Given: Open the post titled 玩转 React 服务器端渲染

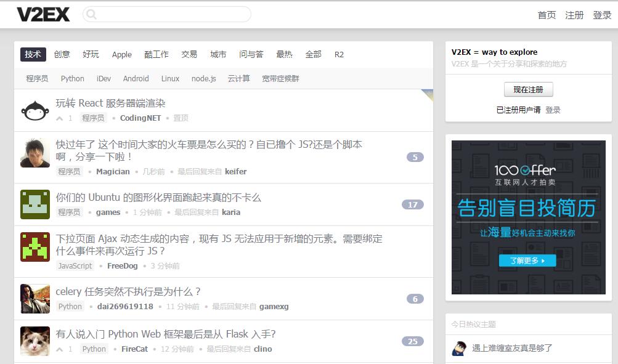Looking at the screenshot, I should 110,103.
